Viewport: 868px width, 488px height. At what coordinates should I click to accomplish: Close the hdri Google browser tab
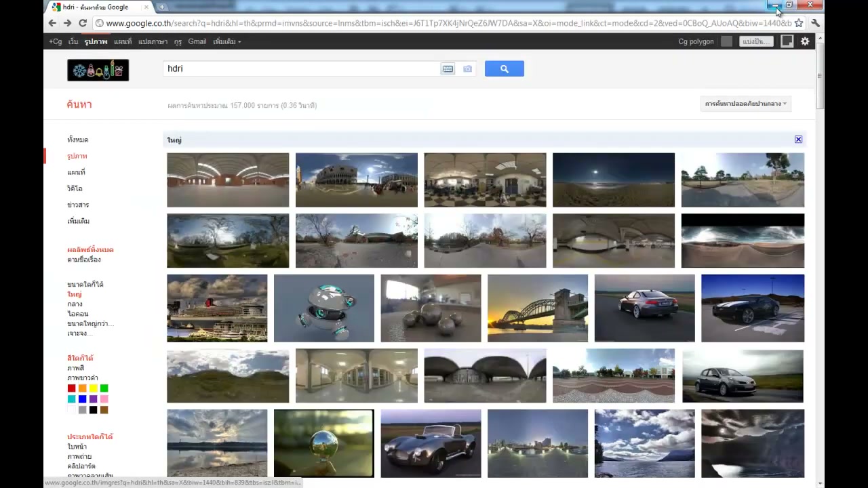pyautogui.click(x=146, y=7)
